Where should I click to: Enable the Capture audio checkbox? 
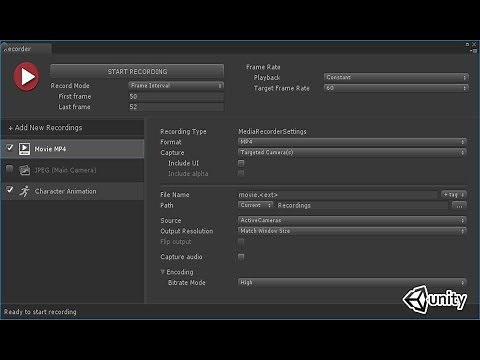tap(241, 257)
